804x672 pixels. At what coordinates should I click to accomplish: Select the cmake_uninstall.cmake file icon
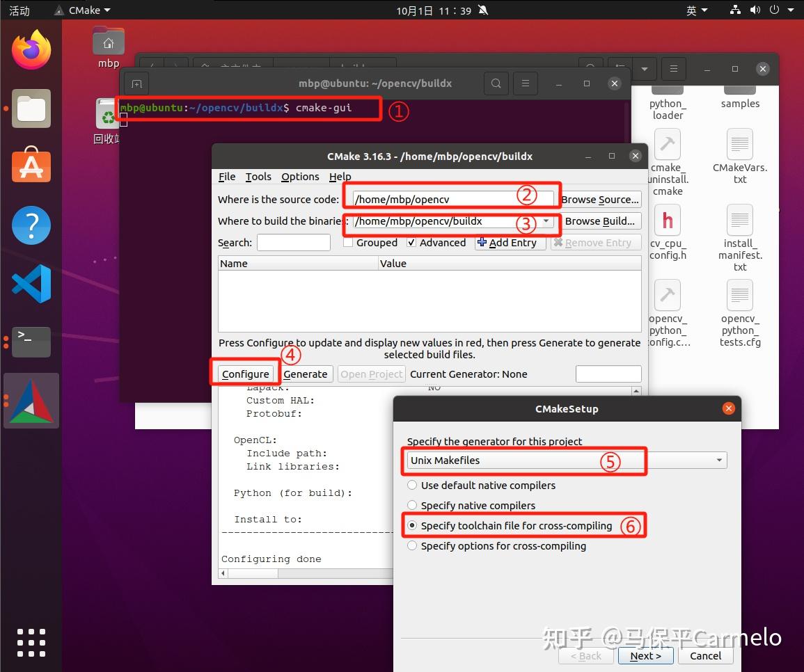click(667, 144)
